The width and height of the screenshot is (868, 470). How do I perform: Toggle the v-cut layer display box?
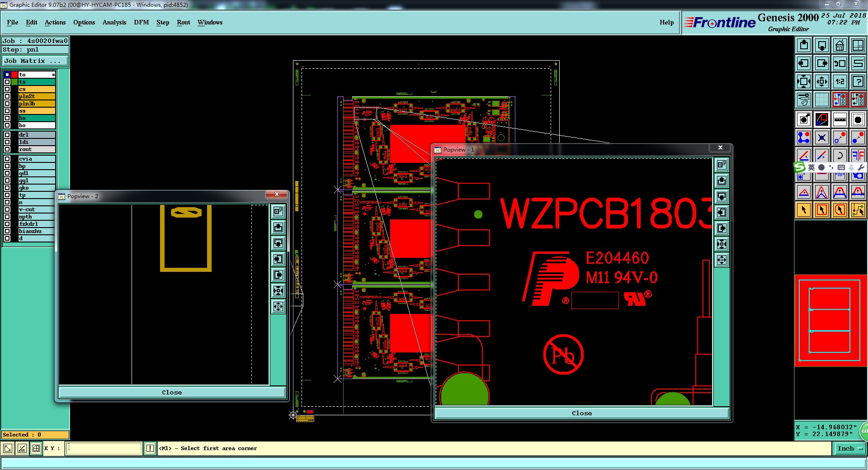(x=7, y=209)
